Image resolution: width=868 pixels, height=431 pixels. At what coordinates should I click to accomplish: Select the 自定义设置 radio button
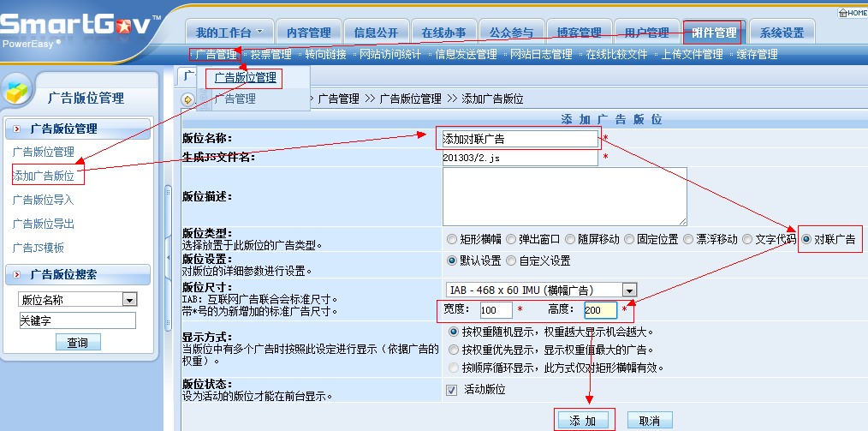511,260
